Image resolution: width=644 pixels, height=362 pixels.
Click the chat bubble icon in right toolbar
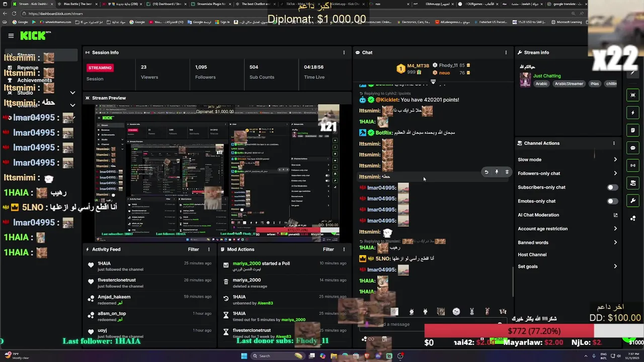[x=633, y=148]
